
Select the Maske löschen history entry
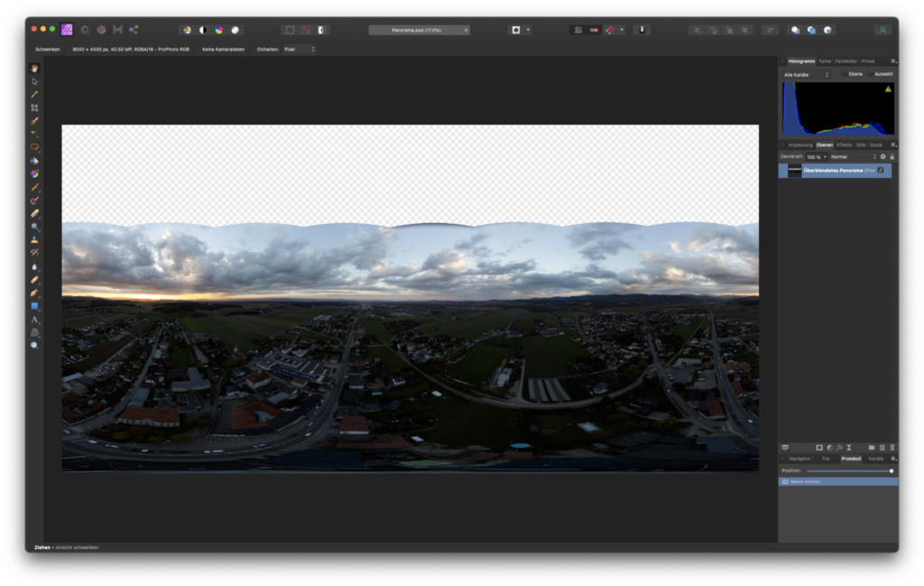(838, 481)
